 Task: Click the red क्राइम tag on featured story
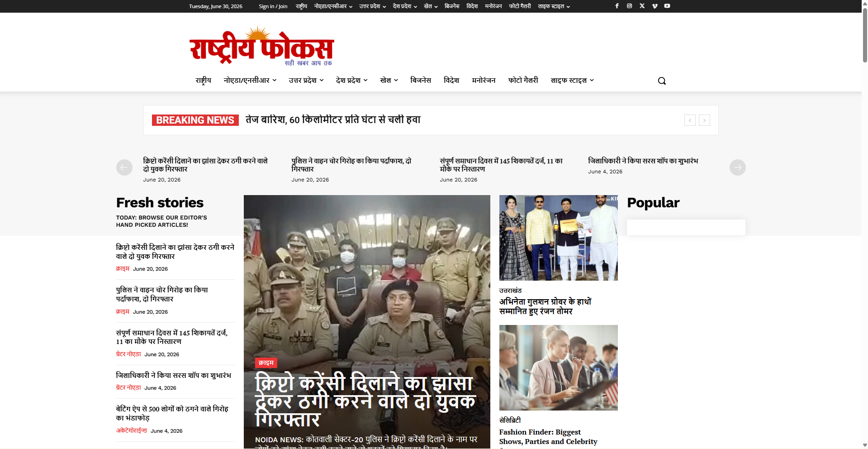(266, 363)
